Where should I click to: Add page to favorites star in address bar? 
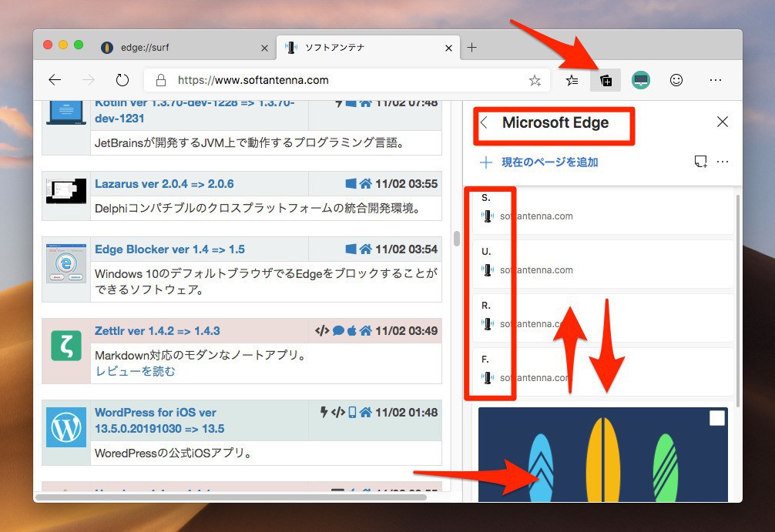pos(535,80)
